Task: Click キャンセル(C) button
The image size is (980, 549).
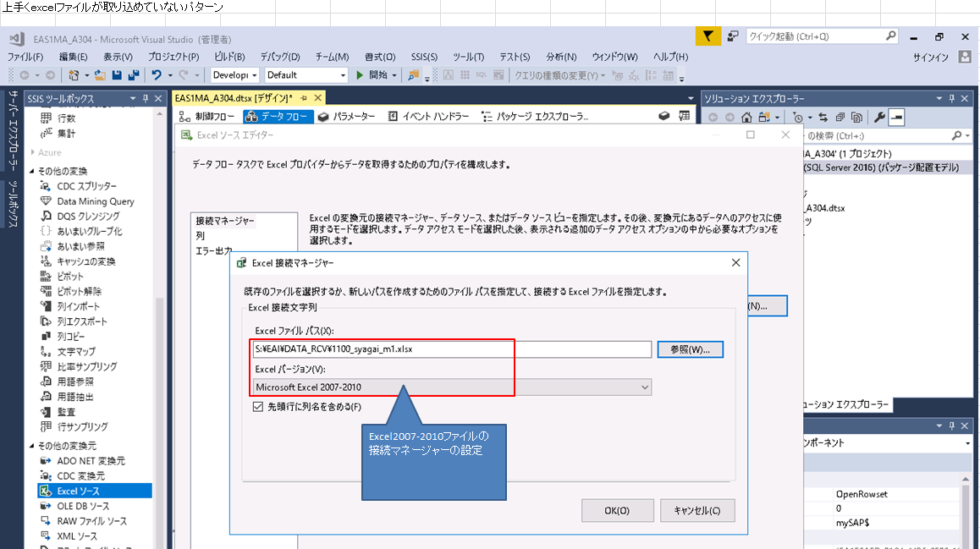Action: coord(697,510)
